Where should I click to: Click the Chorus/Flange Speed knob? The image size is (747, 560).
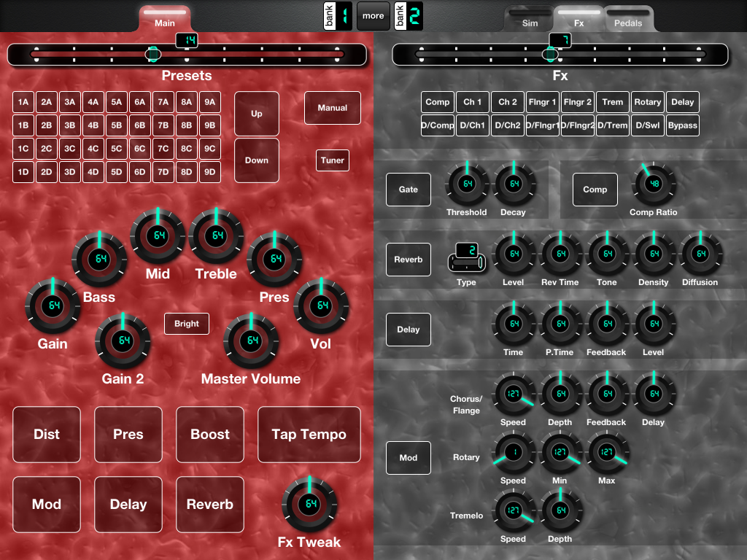click(x=514, y=394)
